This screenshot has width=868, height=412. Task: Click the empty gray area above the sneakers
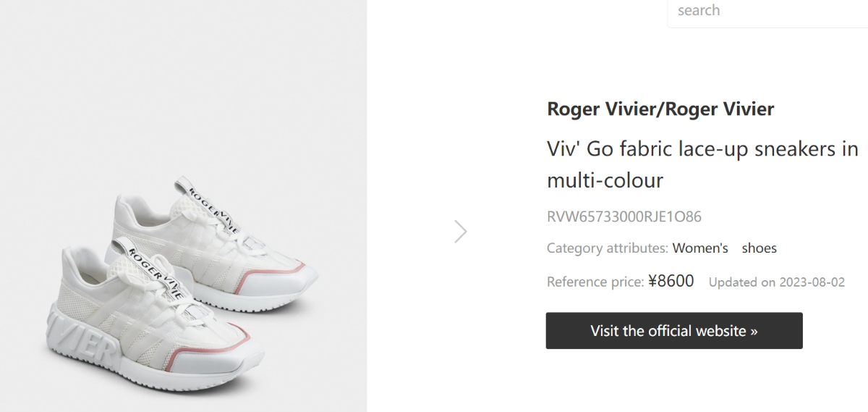(181, 87)
